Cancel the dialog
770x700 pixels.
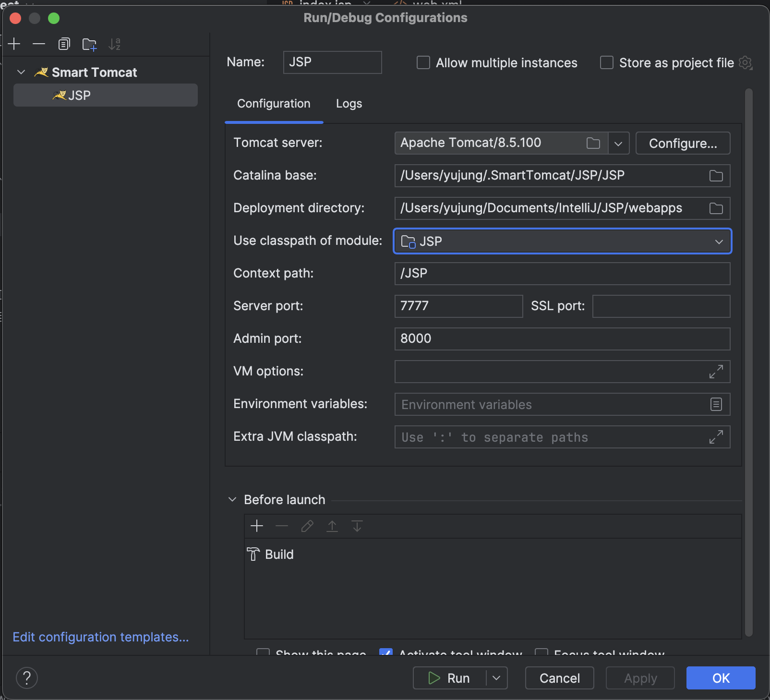tap(560, 678)
